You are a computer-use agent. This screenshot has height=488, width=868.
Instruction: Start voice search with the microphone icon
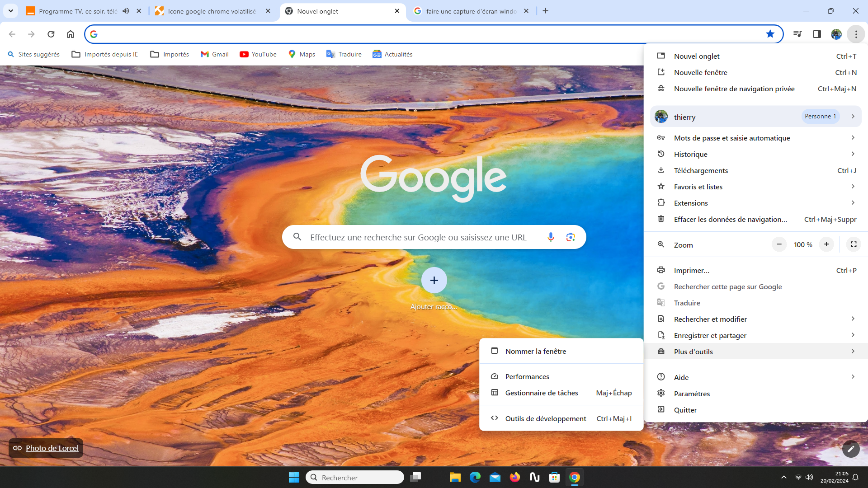coord(551,237)
